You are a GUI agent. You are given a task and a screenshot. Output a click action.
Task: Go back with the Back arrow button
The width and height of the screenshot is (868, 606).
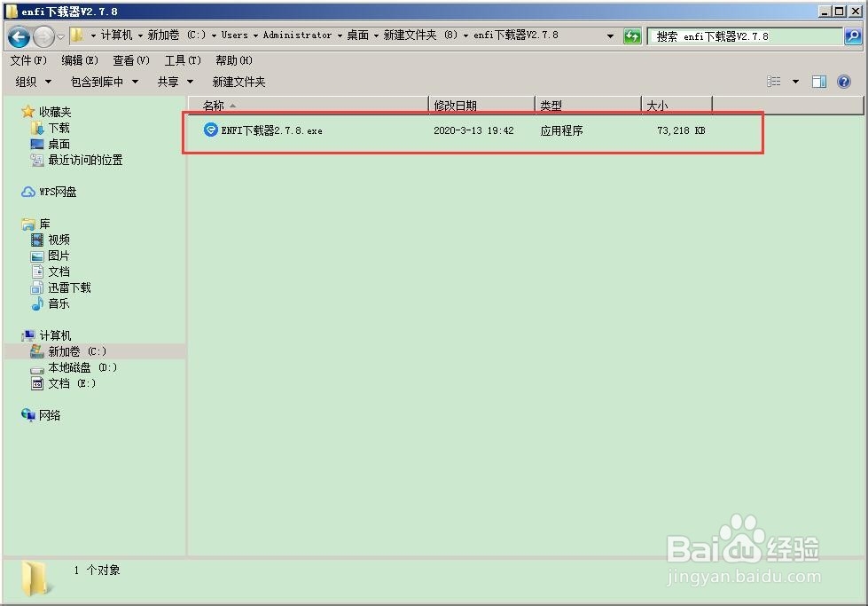pyautogui.click(x=19, y=36)
